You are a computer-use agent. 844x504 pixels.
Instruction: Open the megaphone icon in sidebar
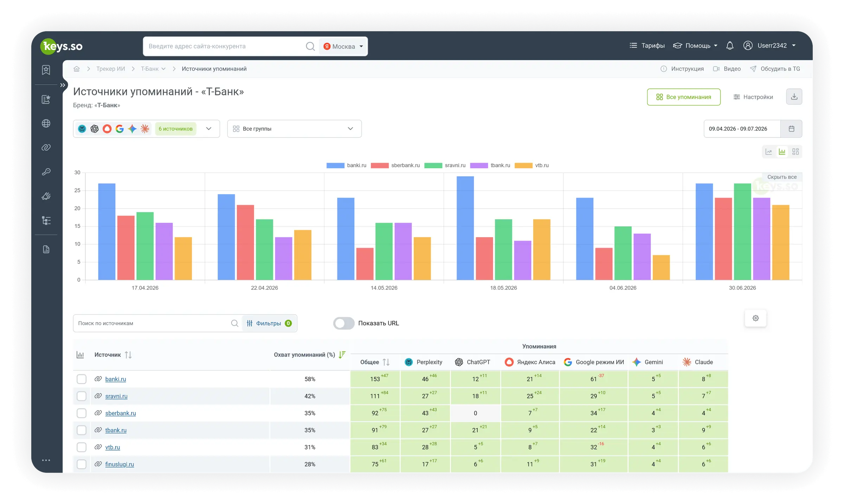[46, 196]
